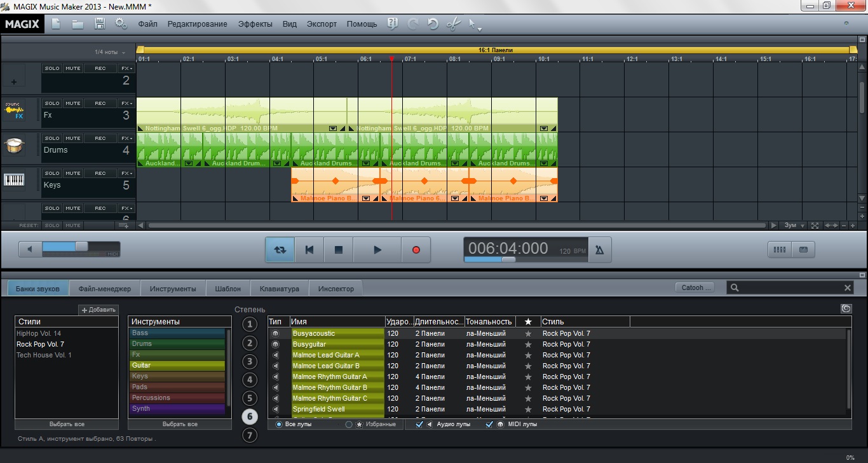
Task: Uncheck the Аудио лупы checkbox
Action: (x=419, y=424)
